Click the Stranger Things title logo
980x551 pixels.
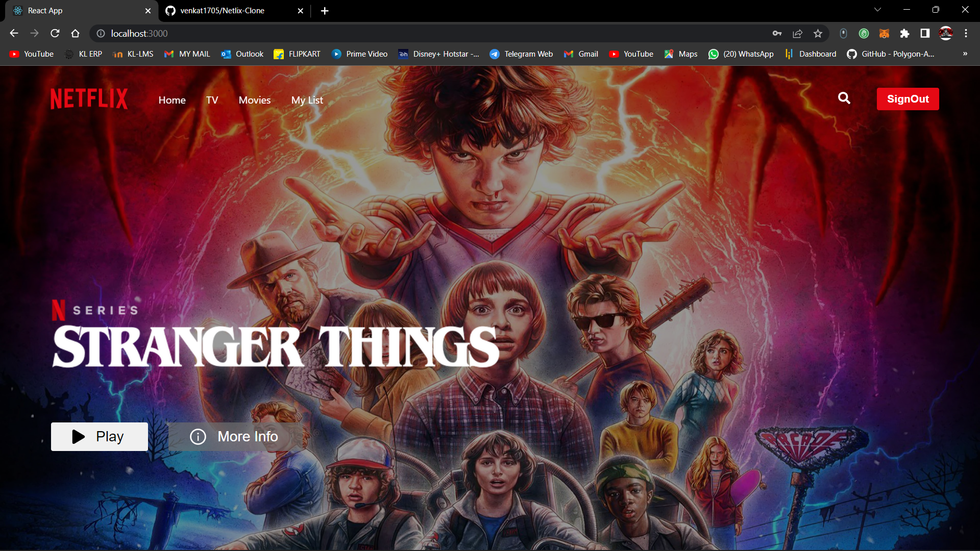tap(276, 347)
